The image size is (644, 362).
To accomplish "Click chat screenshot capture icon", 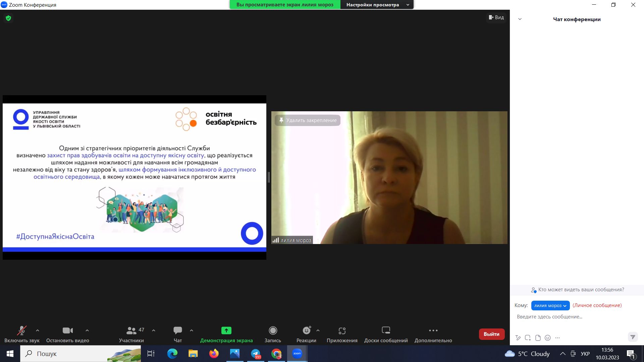I will pyautogui.click(x=528, y=338).
